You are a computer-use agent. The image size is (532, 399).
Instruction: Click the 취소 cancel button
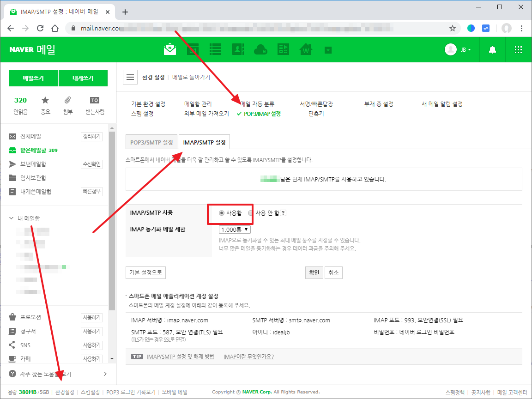tap(333, 272)
